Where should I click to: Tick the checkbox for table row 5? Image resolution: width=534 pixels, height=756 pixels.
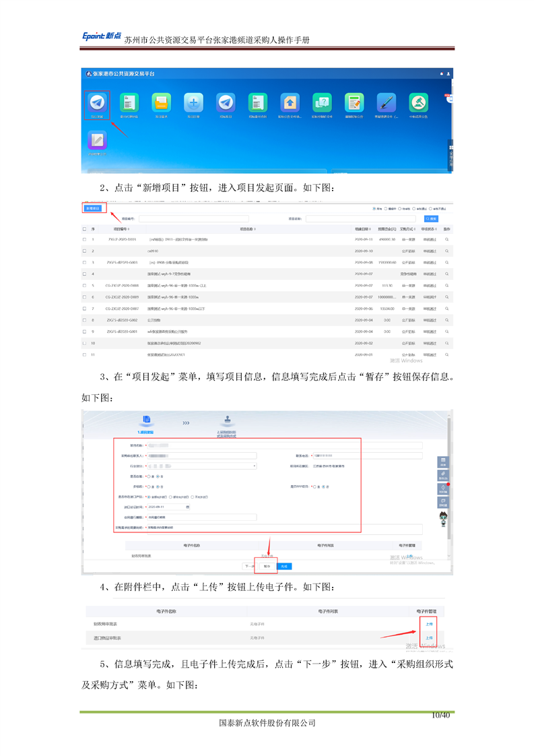tap(84, 286)
